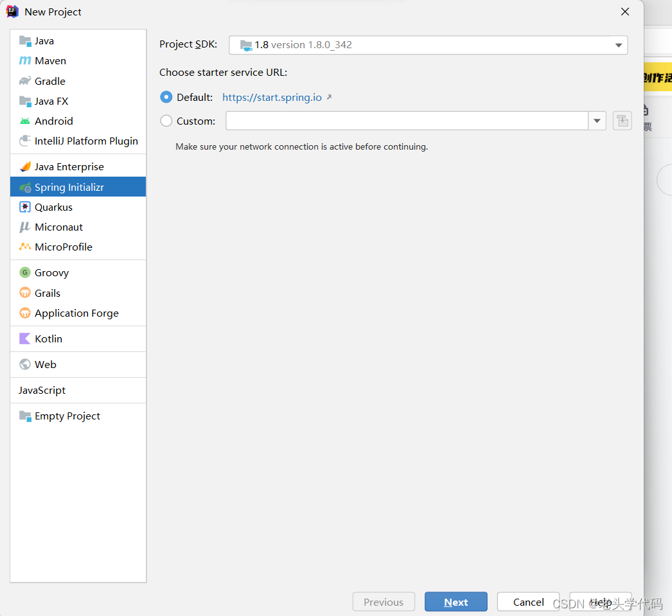This screenshot has height=616, width=672.
Task: Click the external link arrow after start.spring.io
Action: (x=329, y=97)
